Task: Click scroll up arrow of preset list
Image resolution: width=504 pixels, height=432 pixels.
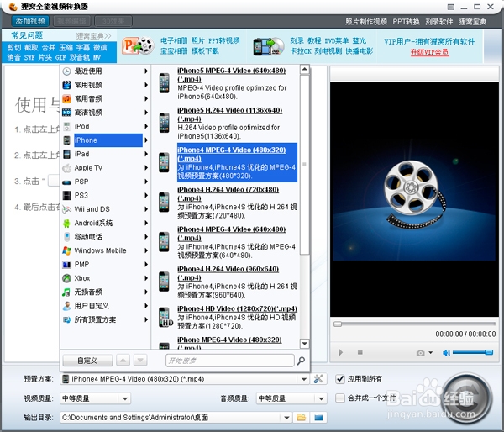Action: click(x=304, y=70)
